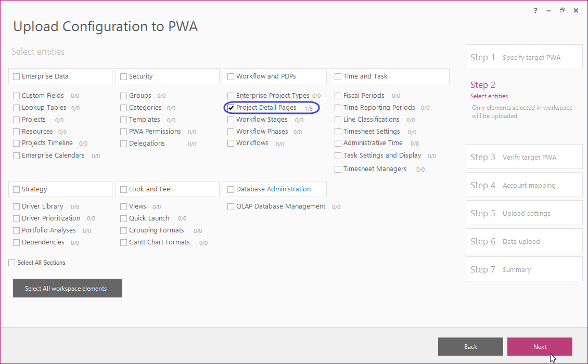Tick the Resources checkbox
Screen dimensions: 588x364
pyautogui.click(x=17, y=132)
